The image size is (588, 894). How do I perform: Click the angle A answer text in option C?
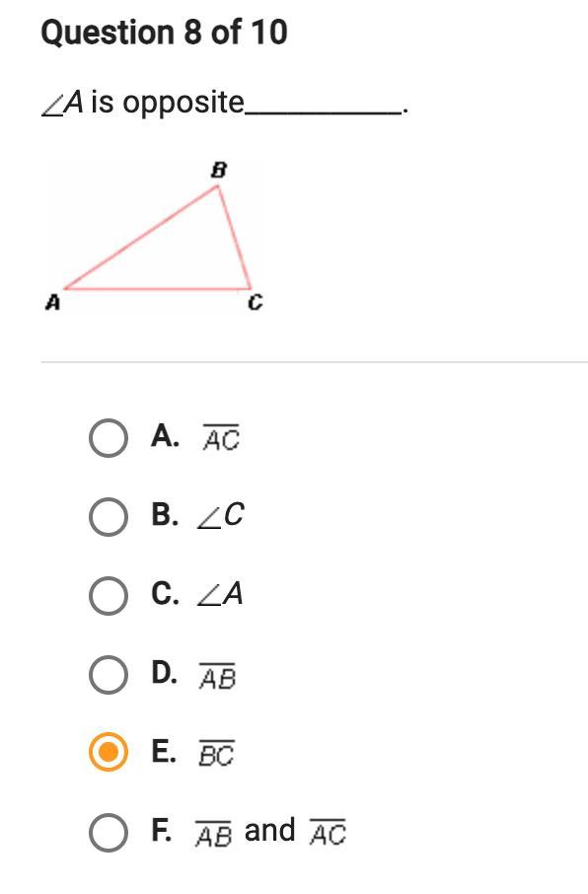[x=220, y=593]
